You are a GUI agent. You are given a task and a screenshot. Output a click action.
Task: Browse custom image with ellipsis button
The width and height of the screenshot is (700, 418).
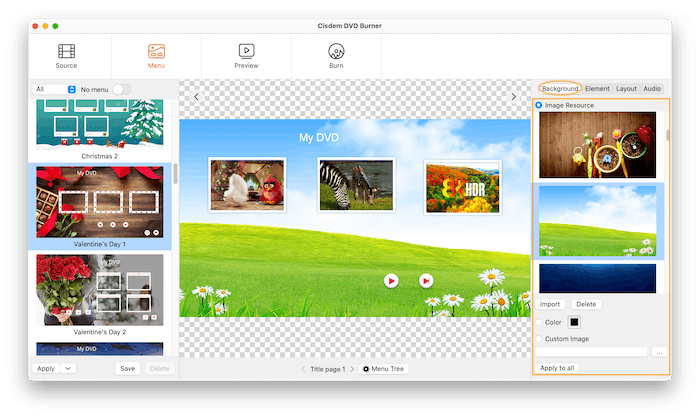coord(658,352)
